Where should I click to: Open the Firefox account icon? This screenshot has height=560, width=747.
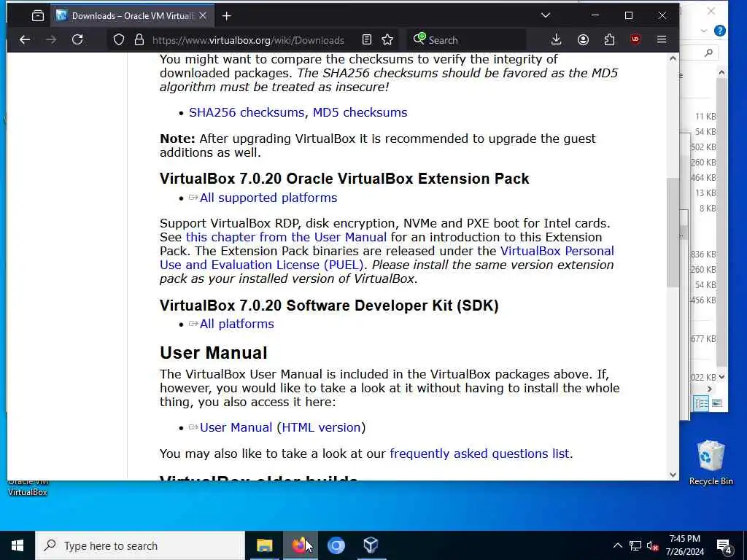583,40
